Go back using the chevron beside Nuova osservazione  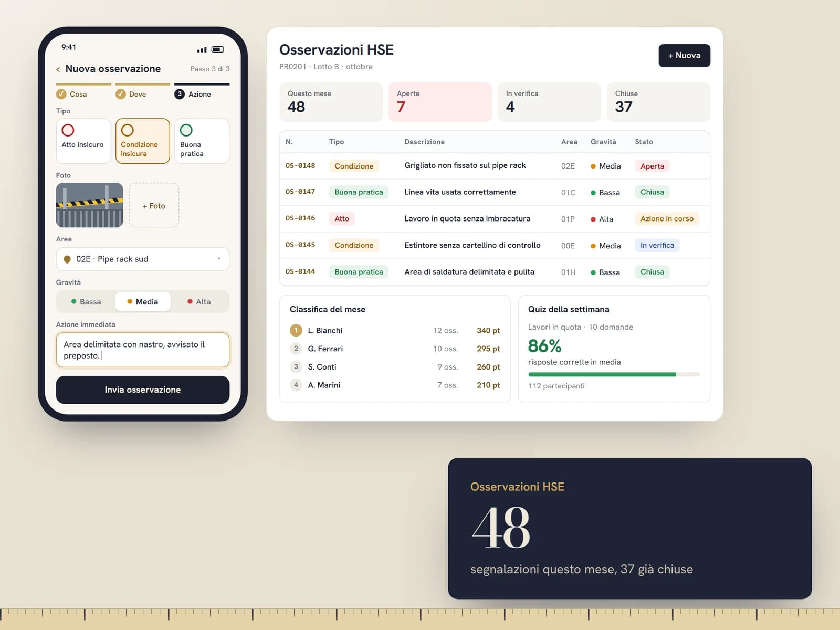coord(58,69)
